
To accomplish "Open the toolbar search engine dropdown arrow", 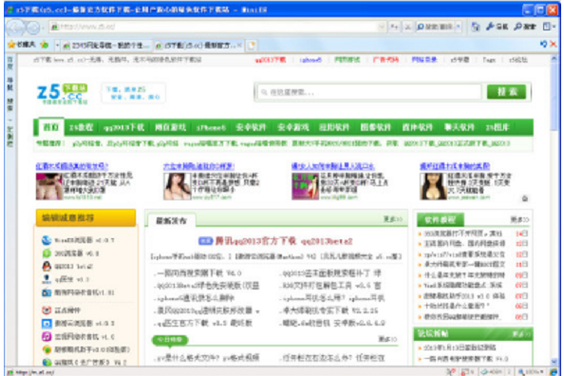I will click(458, 27).
